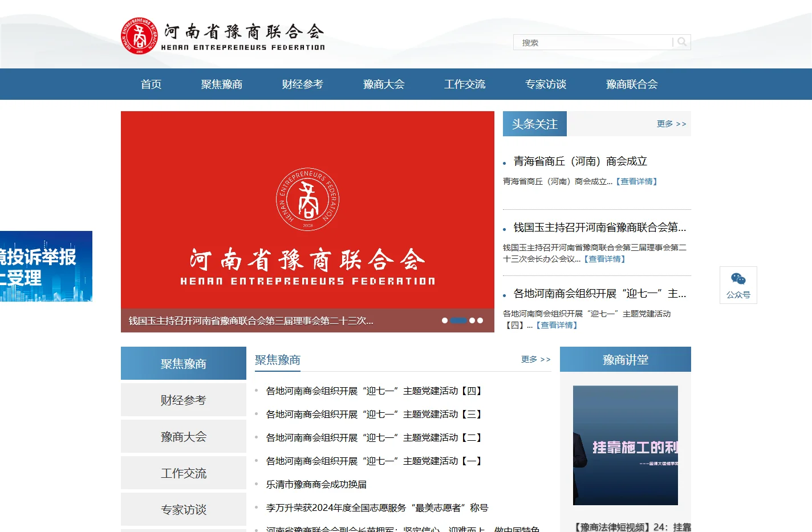
Task: Select the 工作交流 sidebar tab
Action: [x=184, y=473]
